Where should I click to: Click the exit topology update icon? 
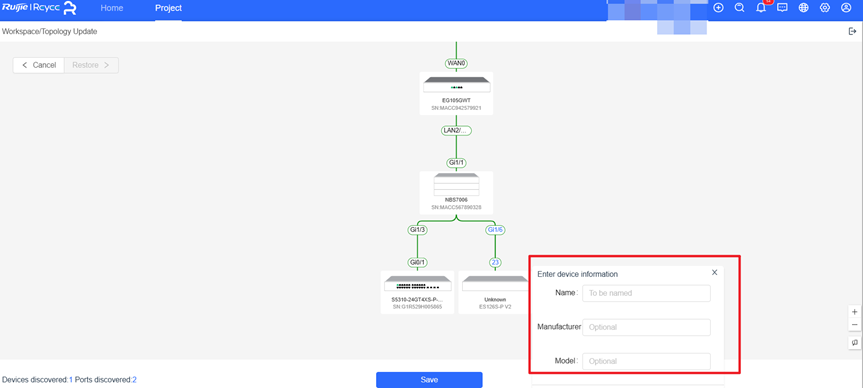(853, 31)
